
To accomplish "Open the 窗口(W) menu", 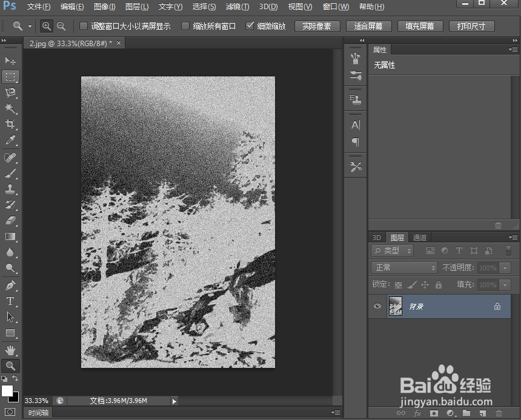I will [x=336, y=6].
